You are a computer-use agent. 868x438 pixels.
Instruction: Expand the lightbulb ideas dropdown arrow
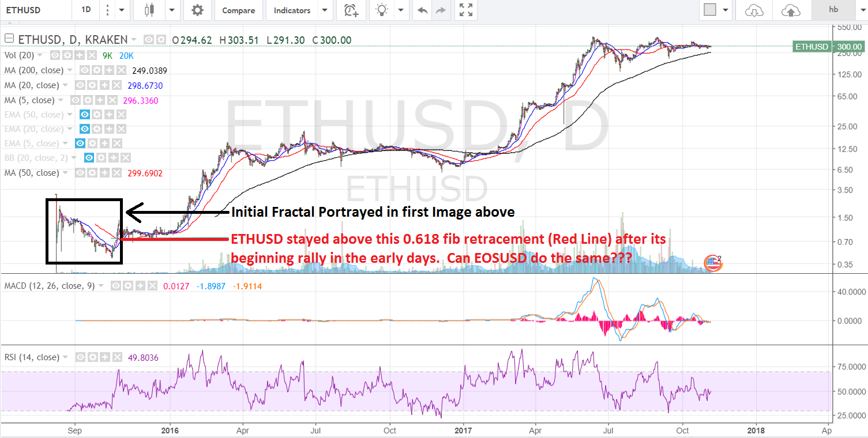coord(401,10)
